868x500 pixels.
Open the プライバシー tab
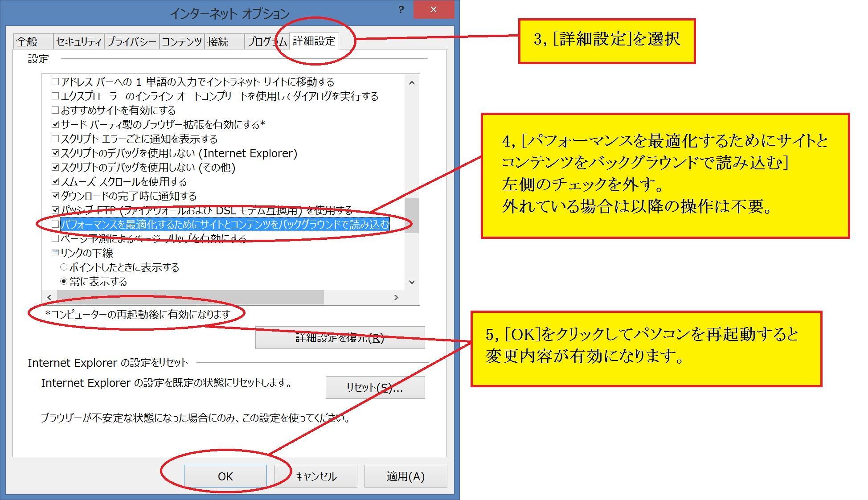132,41
